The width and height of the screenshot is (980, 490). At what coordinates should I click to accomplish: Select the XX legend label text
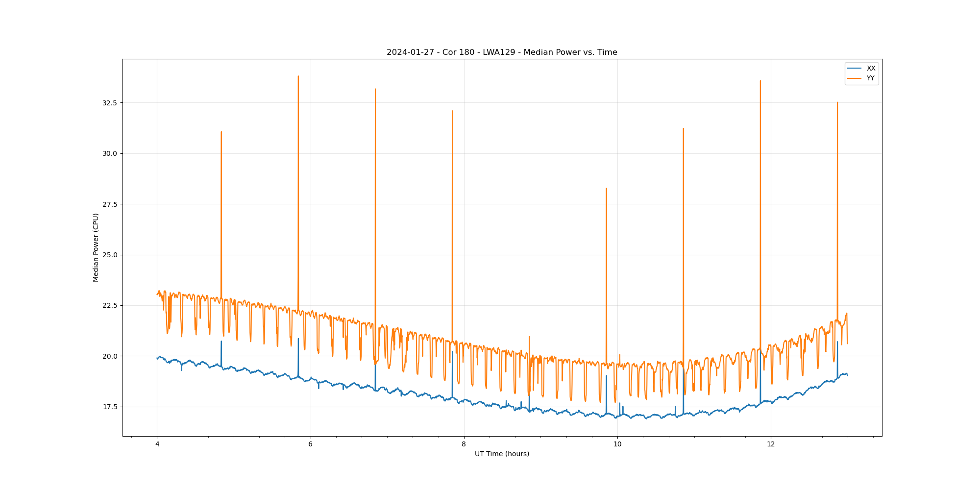(x=871, y=68)
